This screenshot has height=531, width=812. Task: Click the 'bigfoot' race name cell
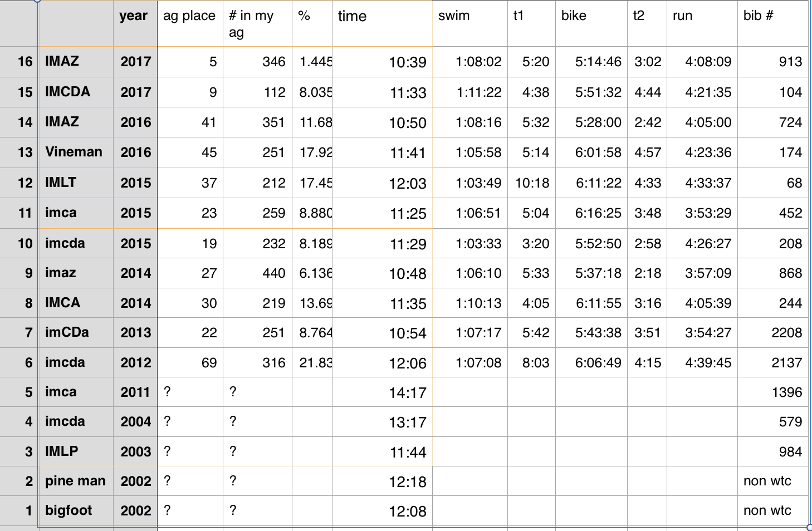click(x=76, y=510)
